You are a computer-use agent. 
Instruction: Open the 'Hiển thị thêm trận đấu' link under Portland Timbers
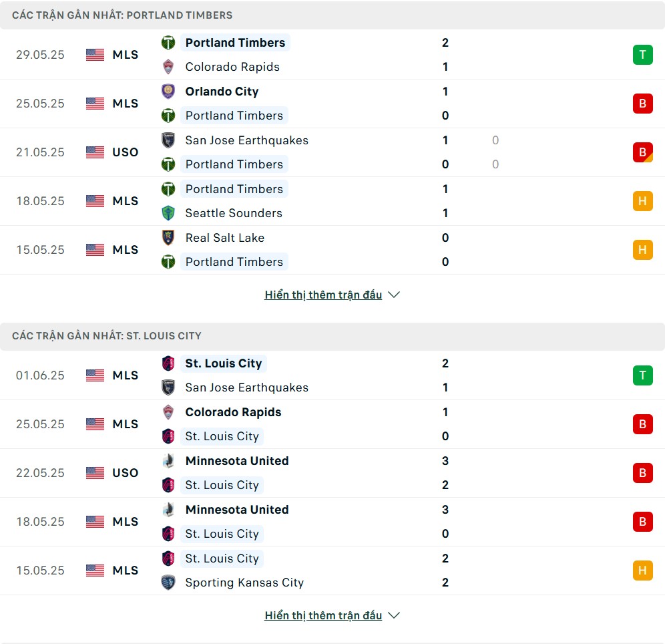click(323, 295)
